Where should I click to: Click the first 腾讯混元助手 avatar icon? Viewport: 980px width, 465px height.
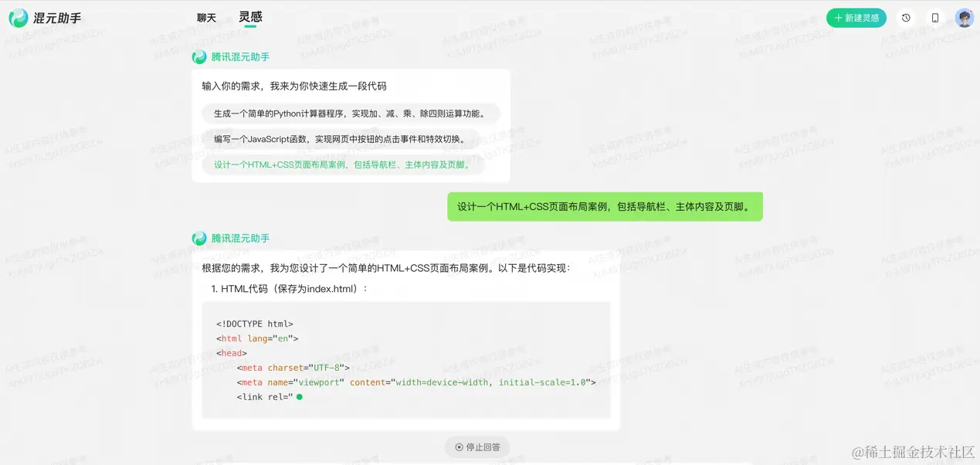[x=199, y=57]
